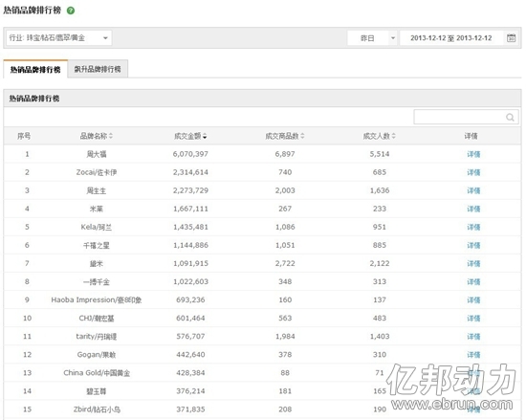Click brand name Haoba Impression
Image resolution: width=526 pixels, height=420 pixels.
click(x=97, y=299)
